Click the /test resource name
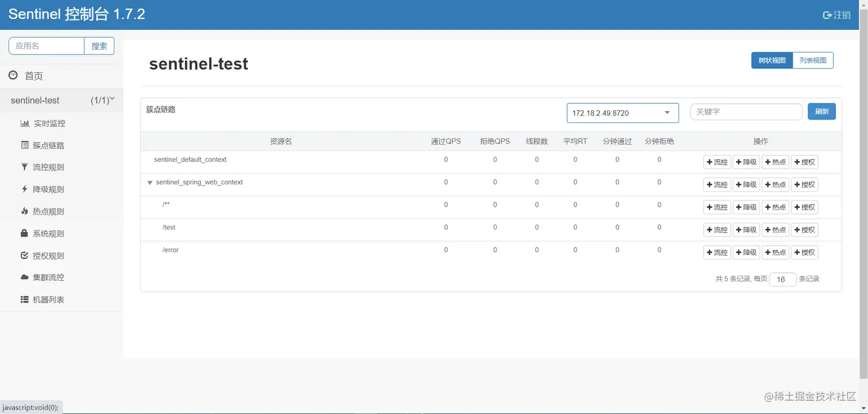The height and width of the screenshot is (414, 868). click(x=169, y=227)
